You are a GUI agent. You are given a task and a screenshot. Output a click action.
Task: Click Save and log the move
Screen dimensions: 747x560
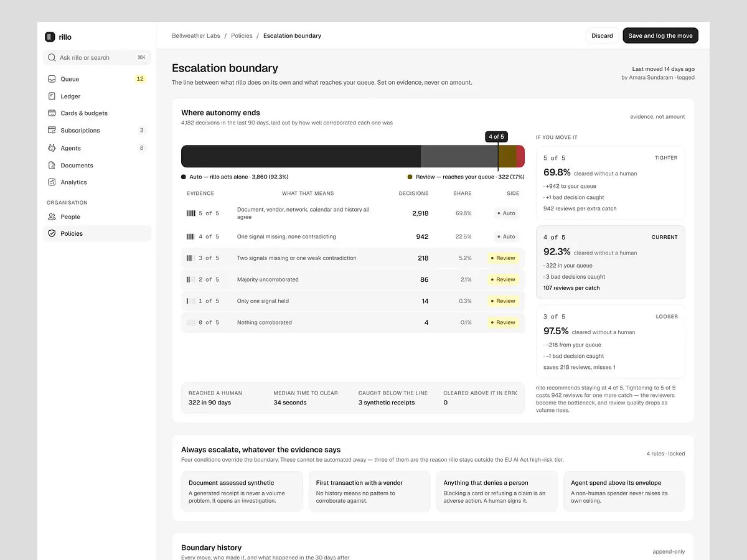click(660, 35)
